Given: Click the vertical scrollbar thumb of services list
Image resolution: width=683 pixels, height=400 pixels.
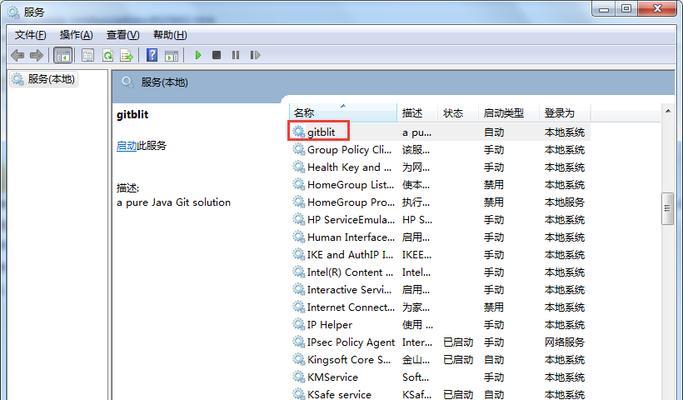Looking at the screenshot, I should coord(667,208).
